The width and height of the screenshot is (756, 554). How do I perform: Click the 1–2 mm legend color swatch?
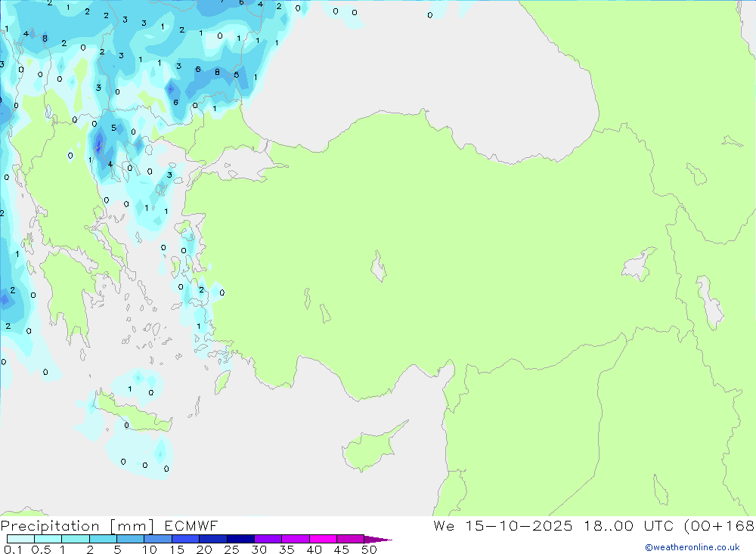coord(75,539)
